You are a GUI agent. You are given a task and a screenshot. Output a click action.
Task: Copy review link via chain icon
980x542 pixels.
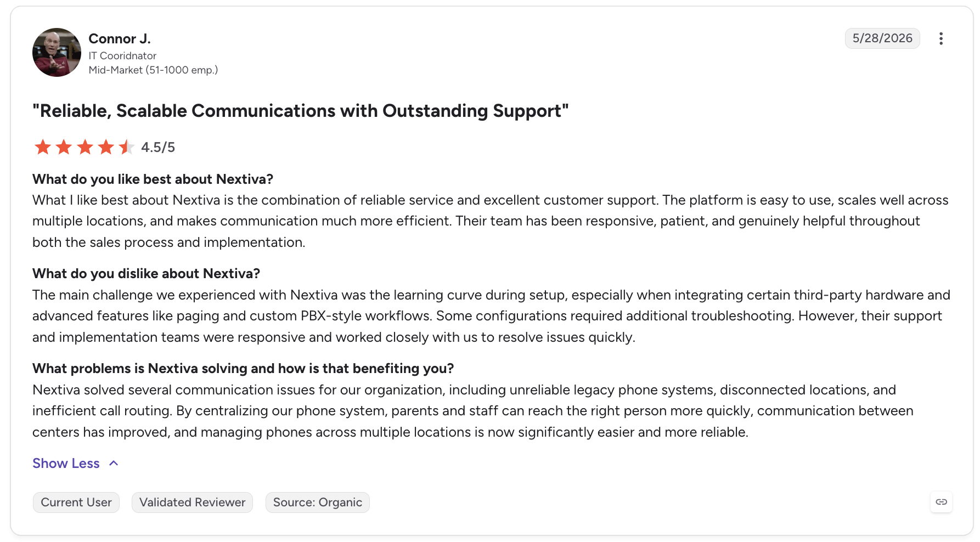(x=941, y=502)
